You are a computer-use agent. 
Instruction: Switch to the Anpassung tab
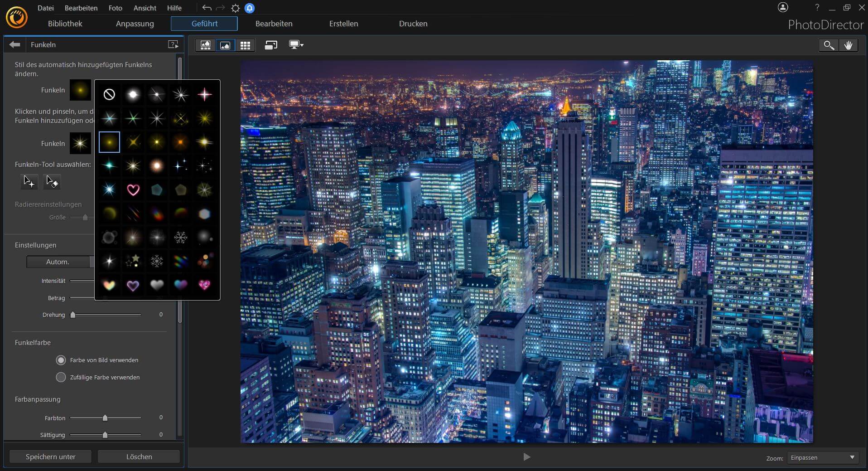pos(135,24)
